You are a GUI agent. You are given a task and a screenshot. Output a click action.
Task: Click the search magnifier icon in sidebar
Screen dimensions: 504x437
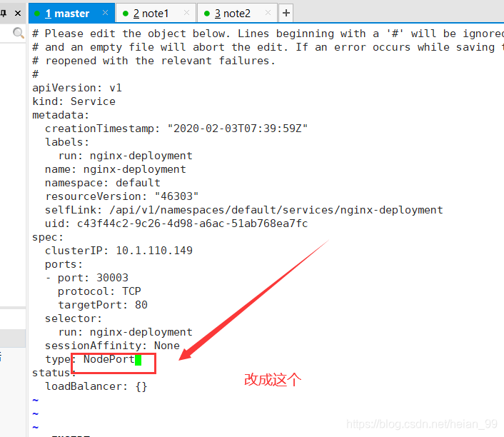(19, 33)
